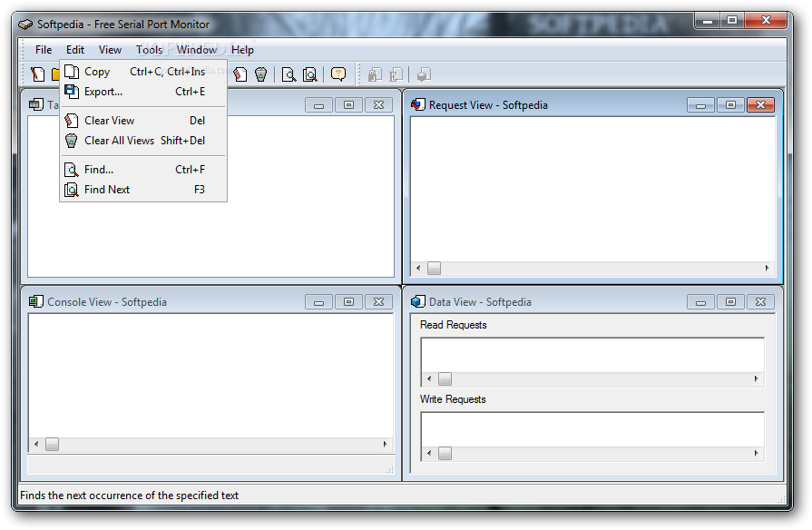The width and height of the screenshot is (812, 530).
Task: Maximize the Console View window
Action: [349, 302]
